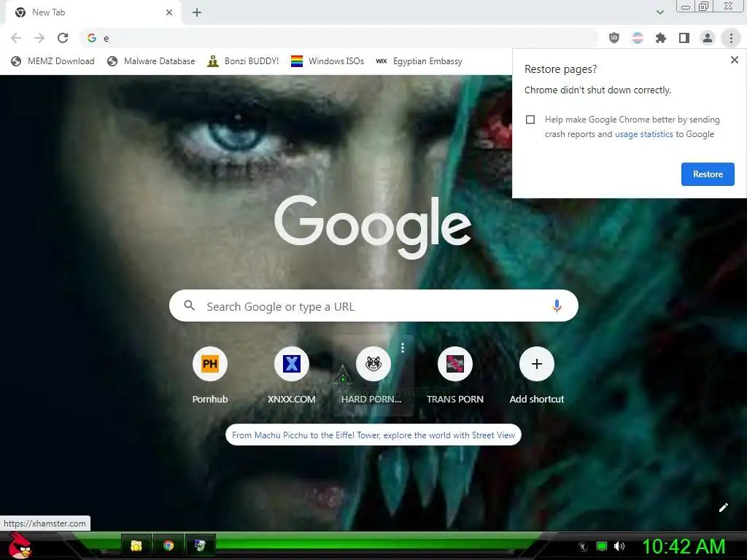Click the 10:42 AM clock
747x560 pixels.
tap(684, 546)
